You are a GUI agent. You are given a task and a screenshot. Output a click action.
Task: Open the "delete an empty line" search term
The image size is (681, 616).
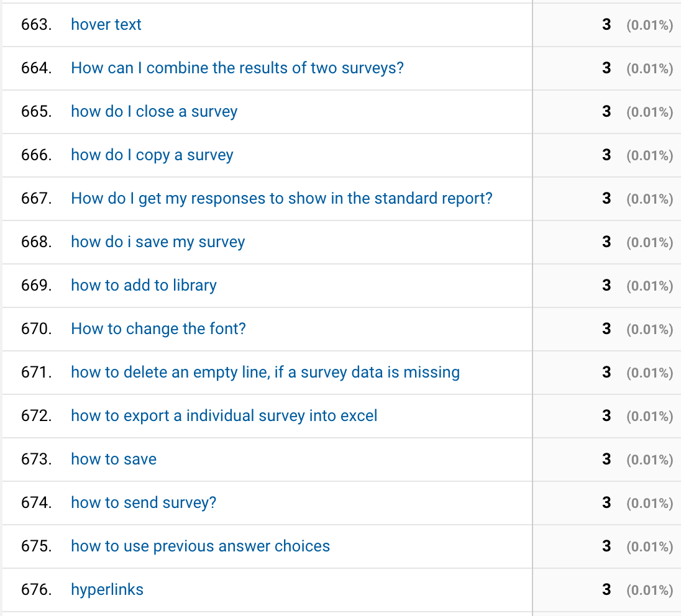click(x=265, y=373)
